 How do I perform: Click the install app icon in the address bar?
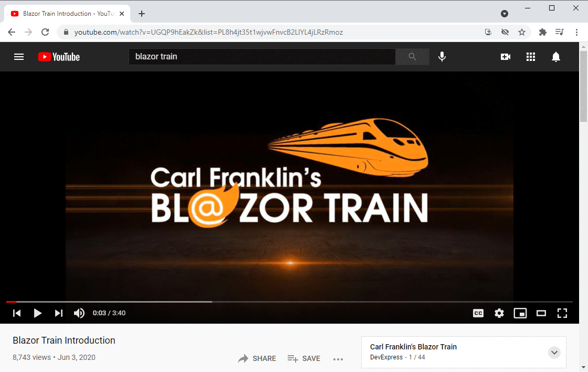tap(488, 32)
